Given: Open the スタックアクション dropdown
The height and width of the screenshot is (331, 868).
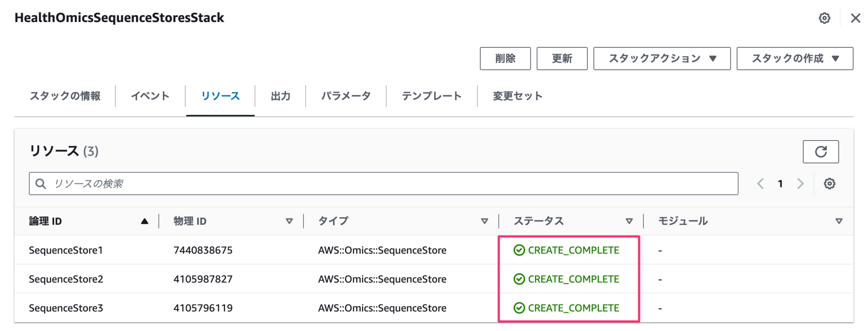Looking at the screenshot, I should [662, 58].
